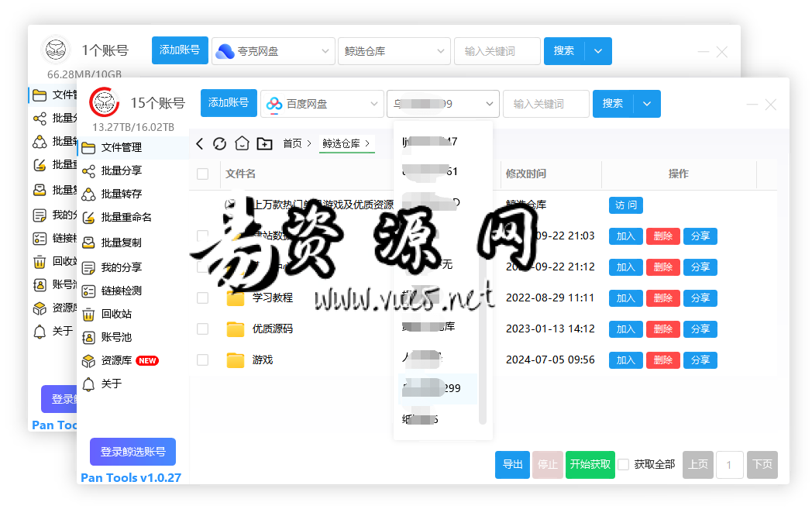
Task: Click the timestamp 2024-07-05 09:56
Action: point(550,360)
